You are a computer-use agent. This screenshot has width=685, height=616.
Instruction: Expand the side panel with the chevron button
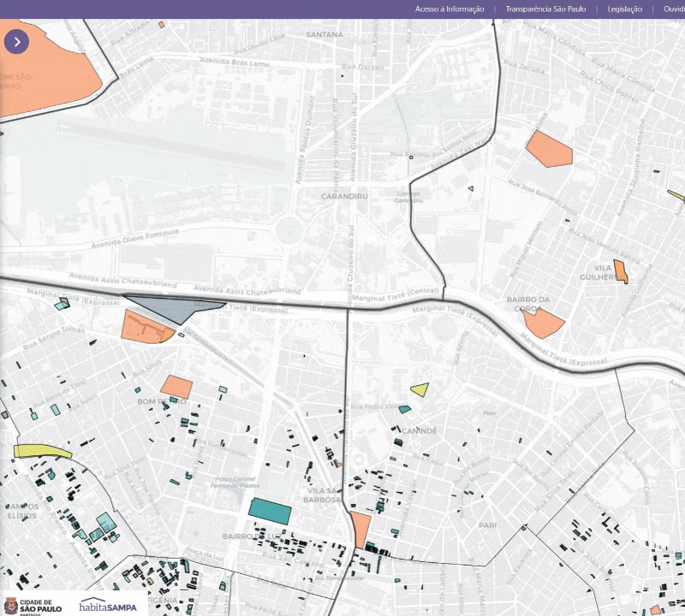click(x=16, y=41)
